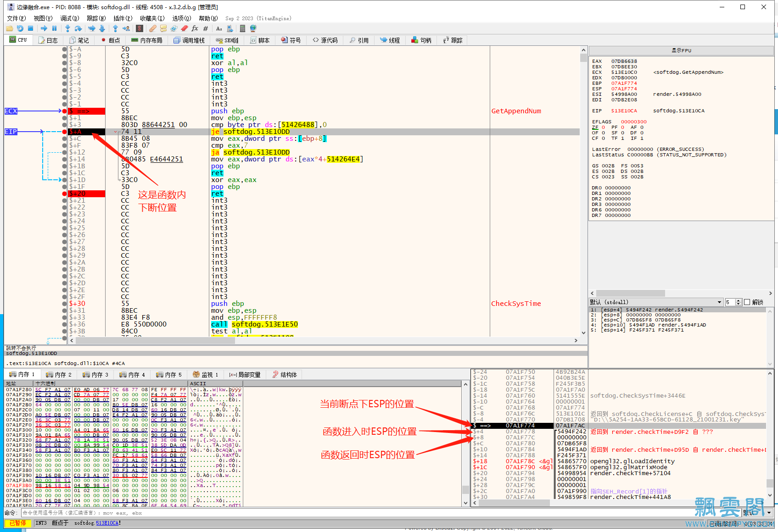
Task: Open the 选项 options menu
Action: coord(182,18)
